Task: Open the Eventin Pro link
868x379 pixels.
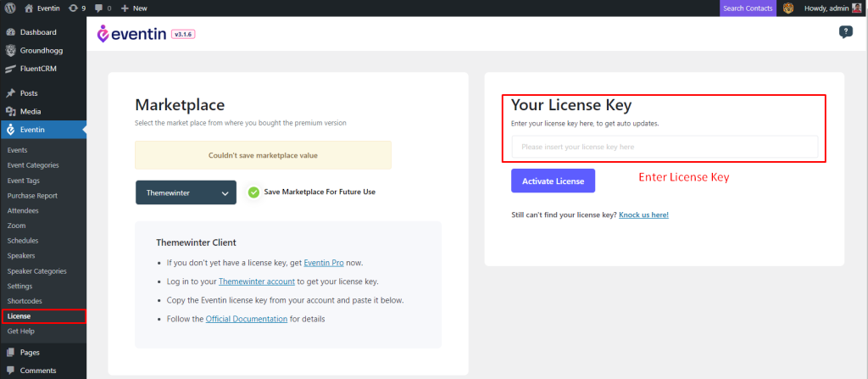Action: pyautogui.click(x=324, y=263)
